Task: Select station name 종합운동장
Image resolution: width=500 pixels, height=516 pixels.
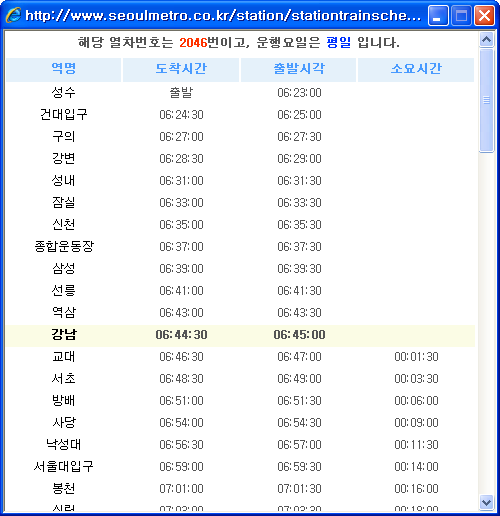Action: point(64,246)
